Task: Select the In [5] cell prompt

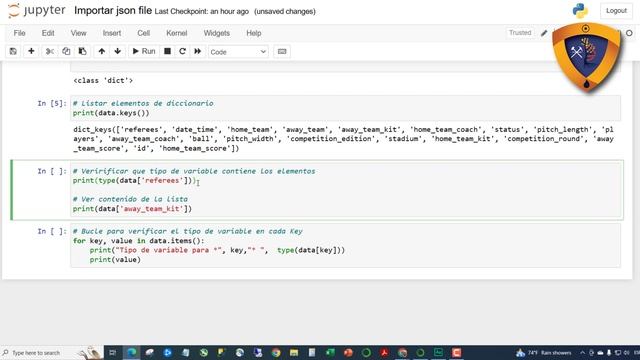Action: pyautogui.click(x=51, y=103)
